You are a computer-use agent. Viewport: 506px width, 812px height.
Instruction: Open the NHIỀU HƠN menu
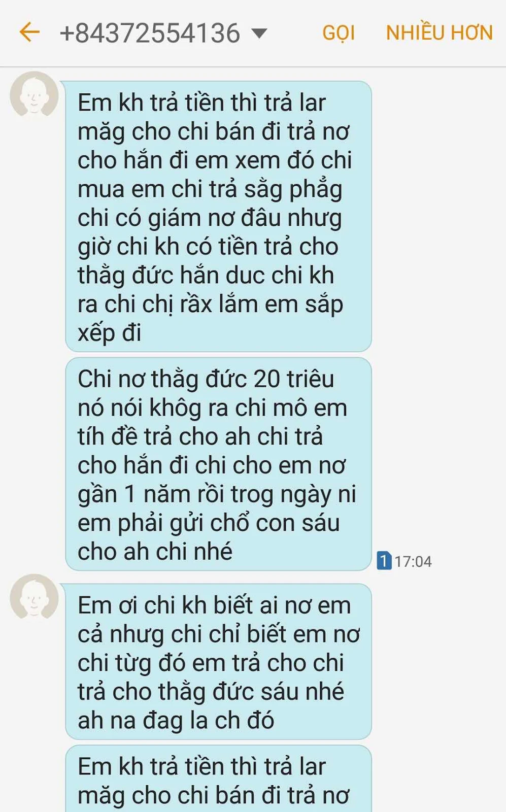point(439,33)
